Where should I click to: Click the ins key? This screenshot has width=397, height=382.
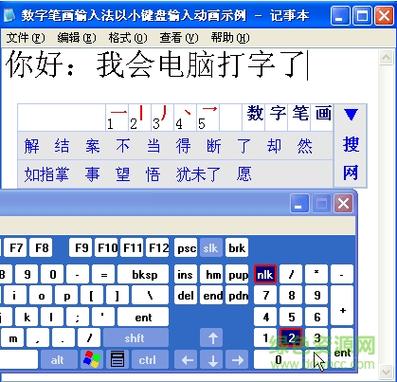tap(185, 275)
